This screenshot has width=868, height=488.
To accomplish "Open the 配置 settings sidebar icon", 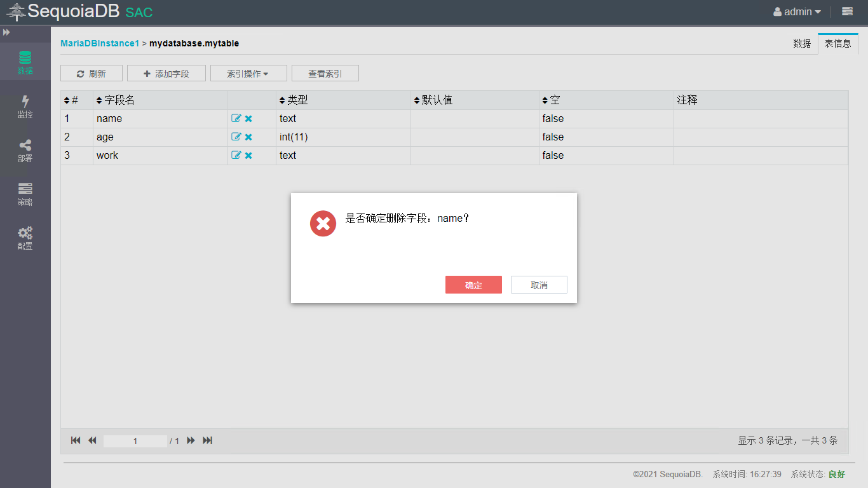I will (25, 238).
